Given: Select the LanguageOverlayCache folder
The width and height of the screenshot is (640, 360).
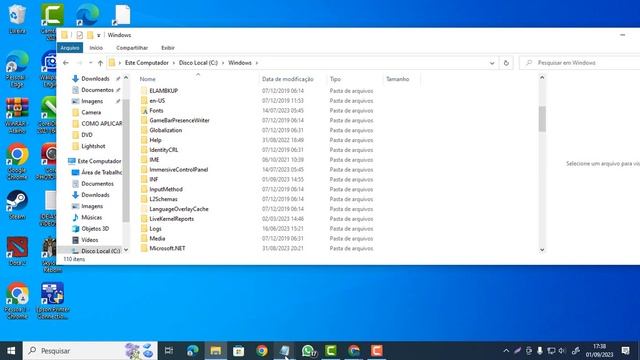Looking at the screenshot, I should pos(179,209).
